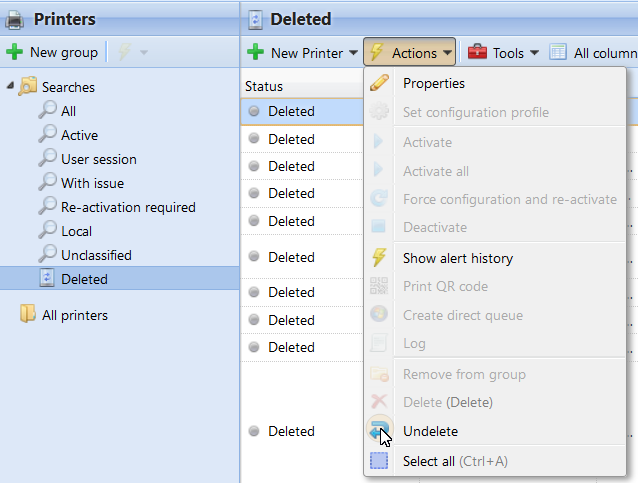638x483 pixels.
Task: Click the red toolbox Tools icon
Action: click(x=477, y=52)
